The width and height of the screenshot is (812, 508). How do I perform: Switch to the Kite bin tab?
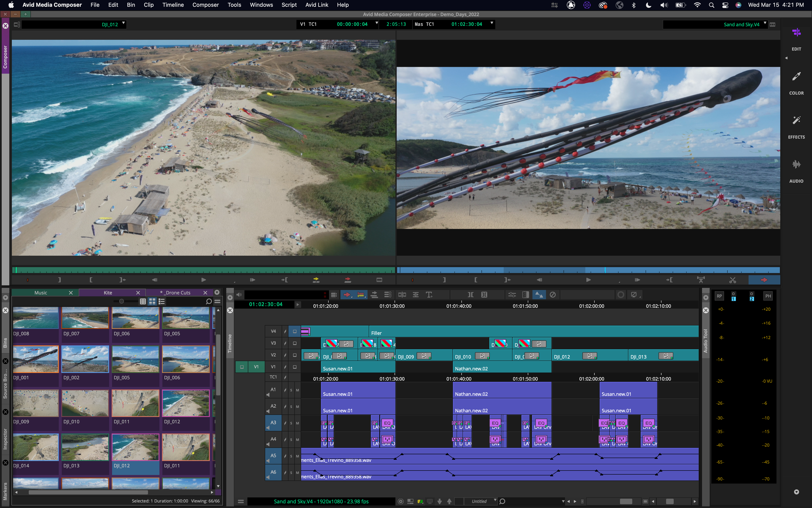pyautogui.click(x=108, y=293)
